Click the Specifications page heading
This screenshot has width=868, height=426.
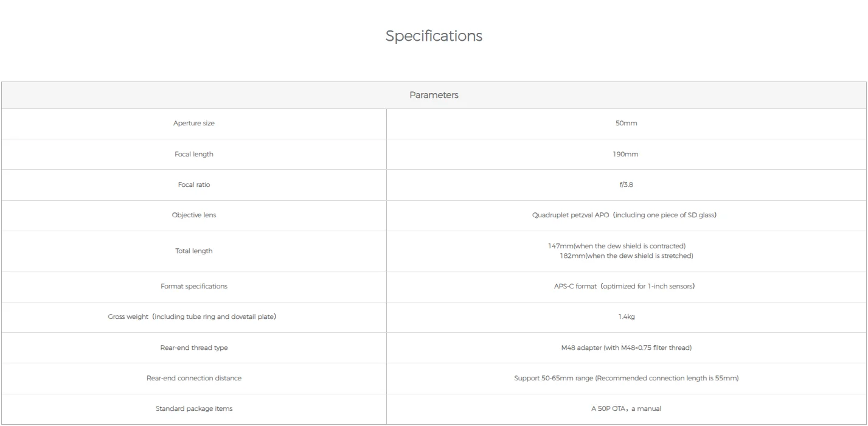[x=434, y=36]
